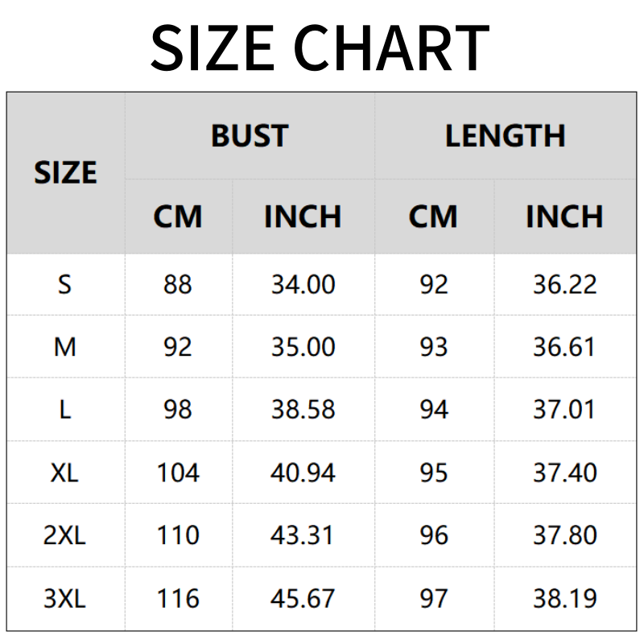Select the SIZE column header

65,173
